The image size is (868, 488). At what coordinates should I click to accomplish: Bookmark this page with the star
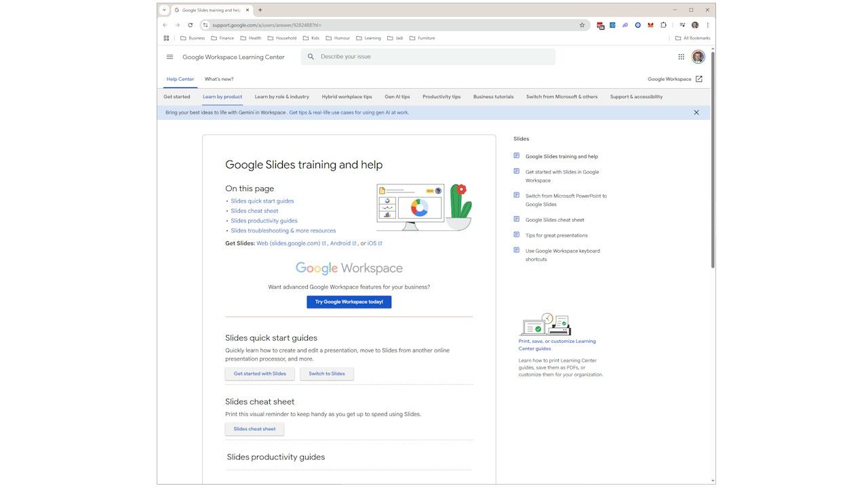582,25
